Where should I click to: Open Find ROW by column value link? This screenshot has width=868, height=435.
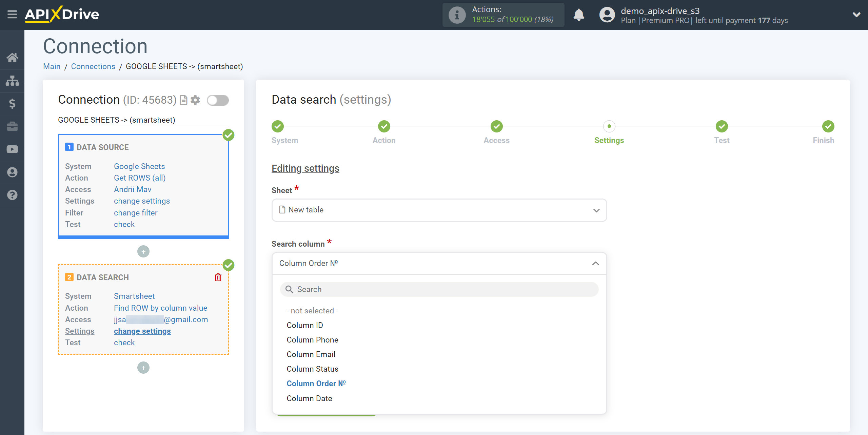[x=160, y=308]
